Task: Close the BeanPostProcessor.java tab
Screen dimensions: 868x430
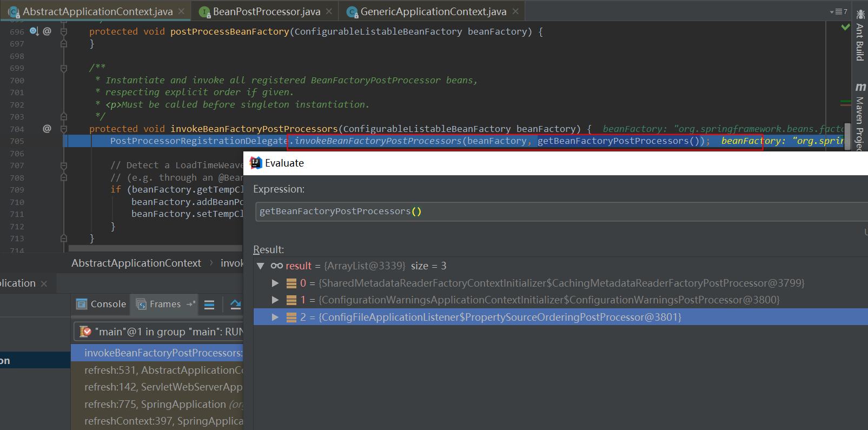Action: click(x=329, y=11)
